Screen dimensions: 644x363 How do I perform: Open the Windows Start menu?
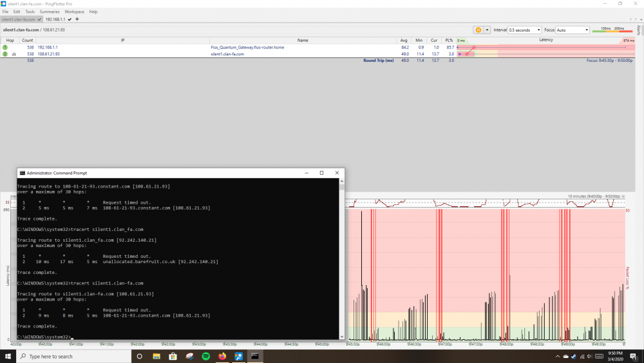tap(8, 357)
